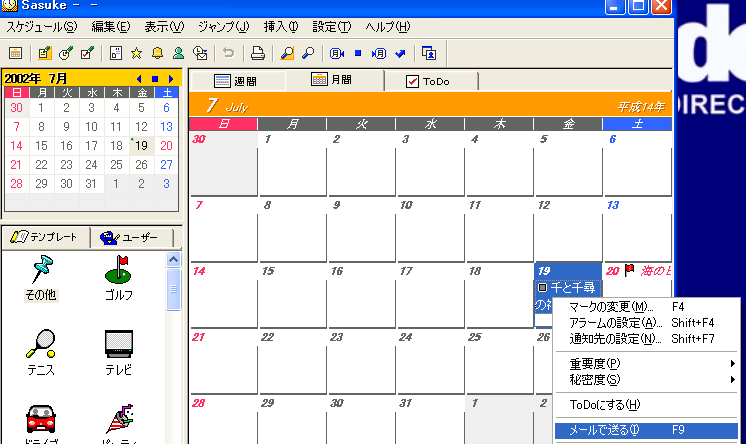The height and width of the screenshot is (444, 746).
Task: Click the user window icon in toolbar
Action: pyautogui.click(x=429, y=53)
